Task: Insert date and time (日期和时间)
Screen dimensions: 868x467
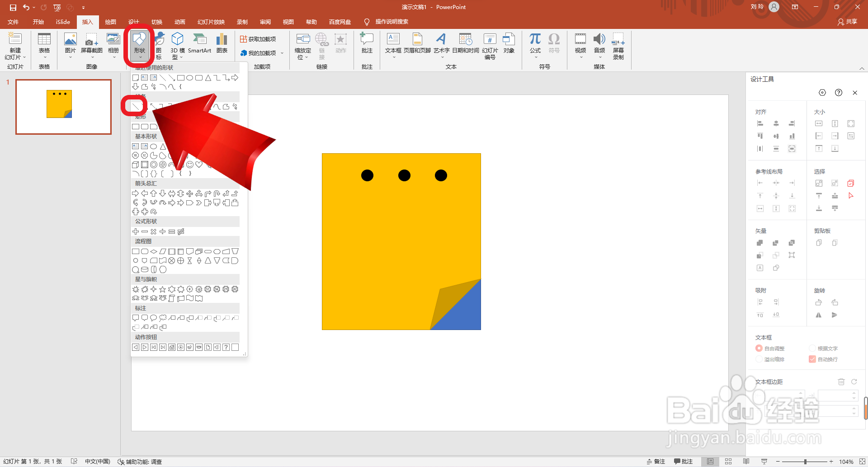Action: pos(466,44)
